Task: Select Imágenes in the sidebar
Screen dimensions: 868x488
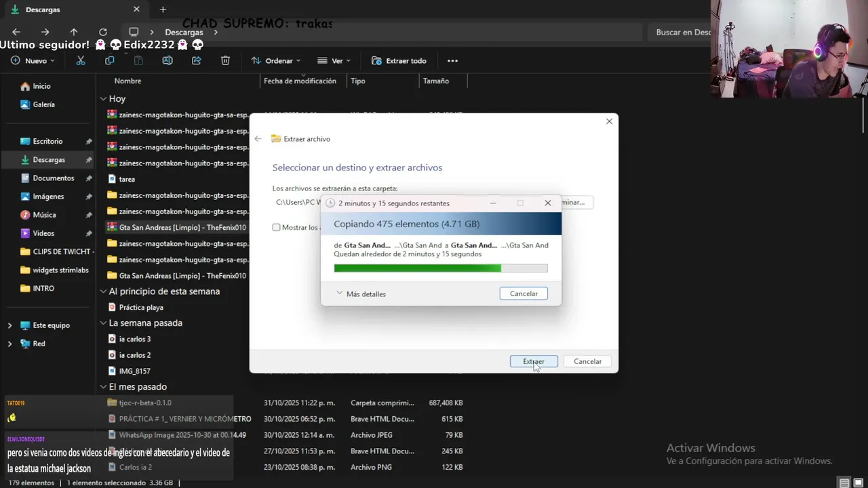Action: tap(42, 196)
